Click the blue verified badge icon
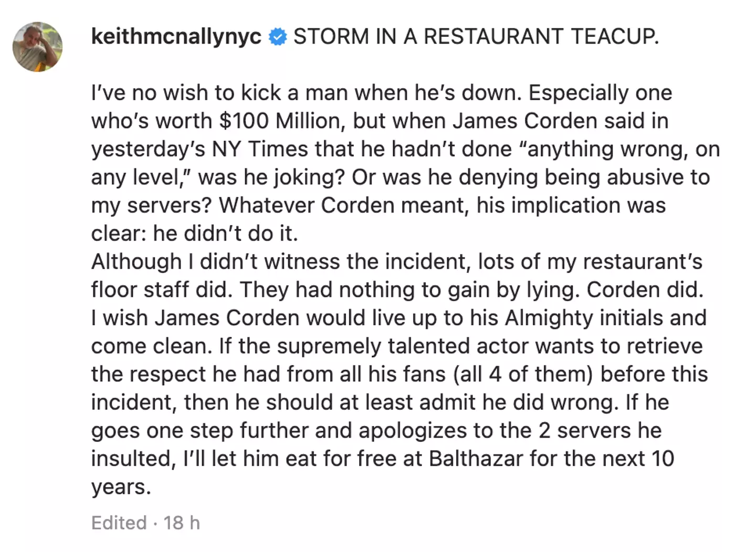Image resolution: width=756 pixels, height=552 pixels. [x=278, y=37]
